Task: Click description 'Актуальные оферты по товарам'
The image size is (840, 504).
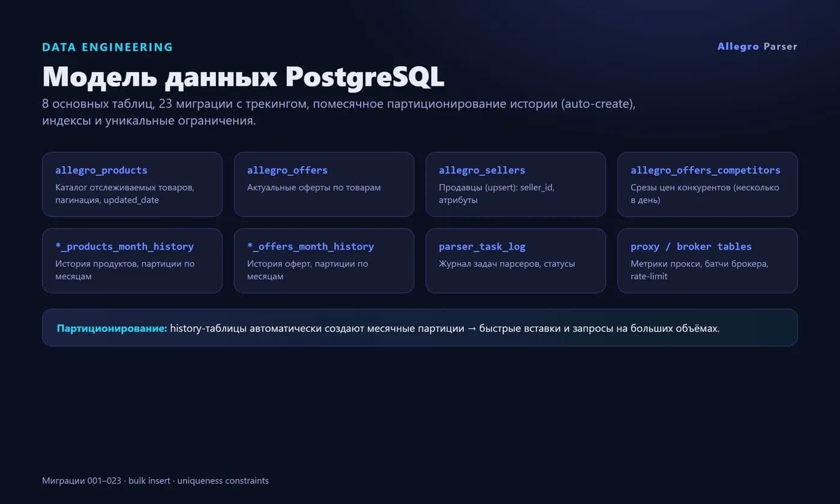Action: (314, 188)
